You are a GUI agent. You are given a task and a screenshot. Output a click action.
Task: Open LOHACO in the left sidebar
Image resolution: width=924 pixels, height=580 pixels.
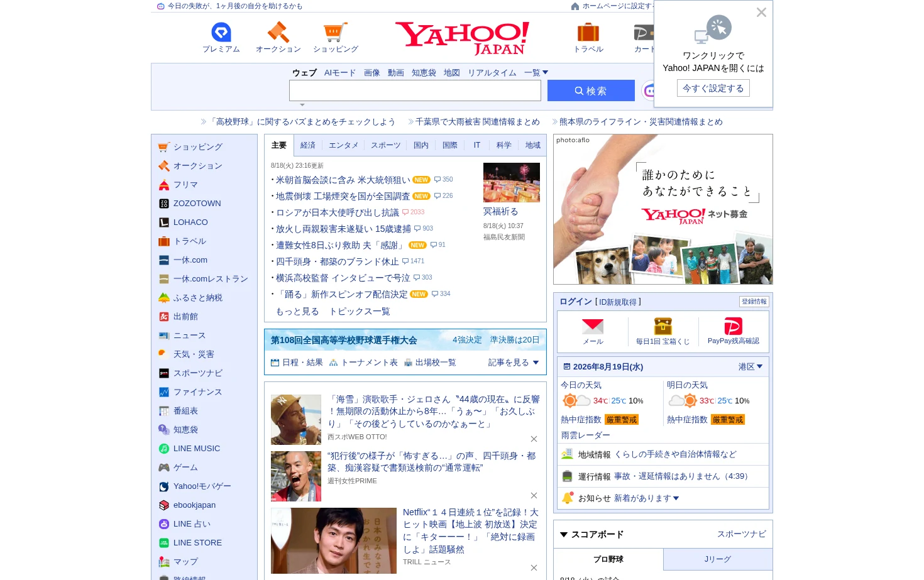click(x=183, y=222)
